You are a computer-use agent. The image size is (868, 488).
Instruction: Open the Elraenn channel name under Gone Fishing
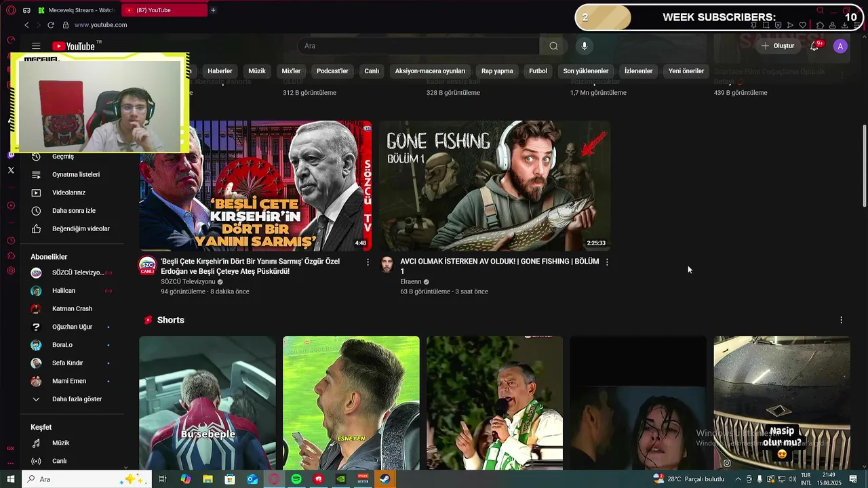pyautogui.click(x=411, y=282)
